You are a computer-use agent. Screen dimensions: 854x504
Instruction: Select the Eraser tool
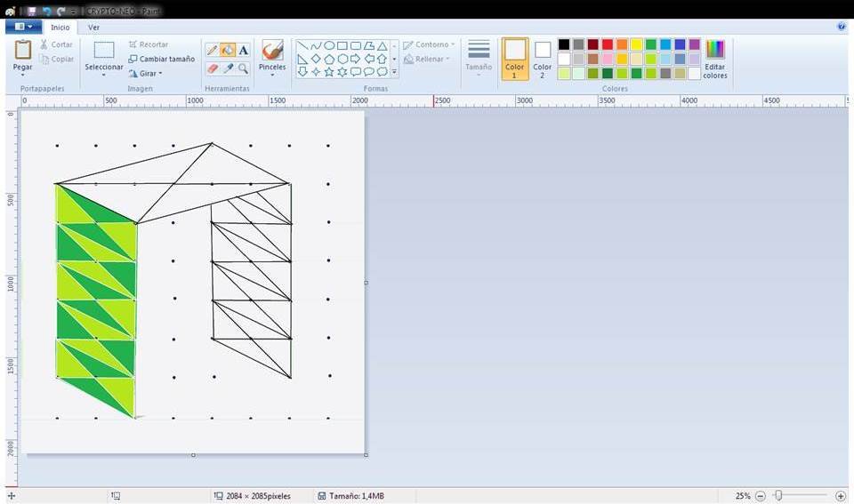tap(213, 68)
